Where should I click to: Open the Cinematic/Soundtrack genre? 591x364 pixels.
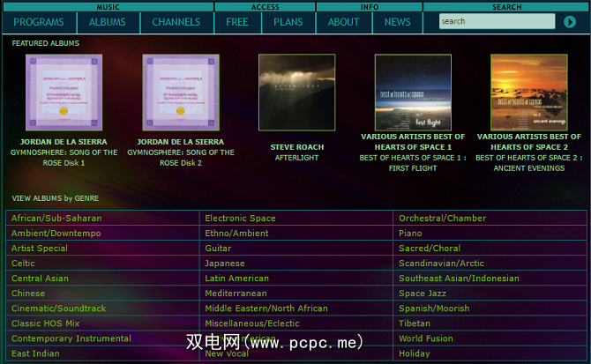59,308
